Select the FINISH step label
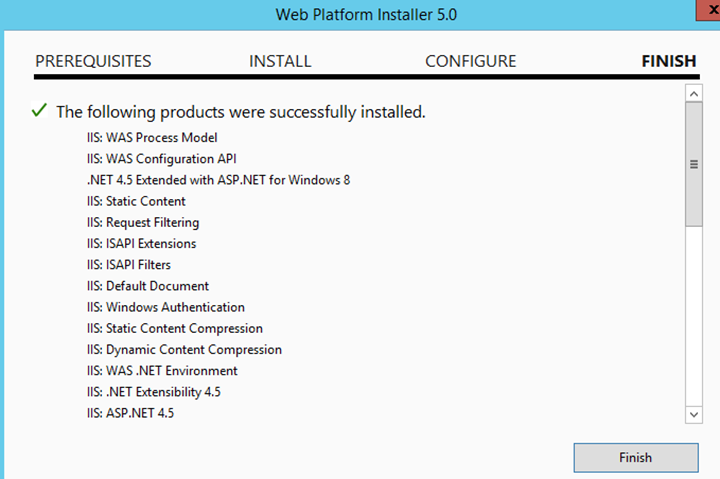720x479 pixels. 669,61
